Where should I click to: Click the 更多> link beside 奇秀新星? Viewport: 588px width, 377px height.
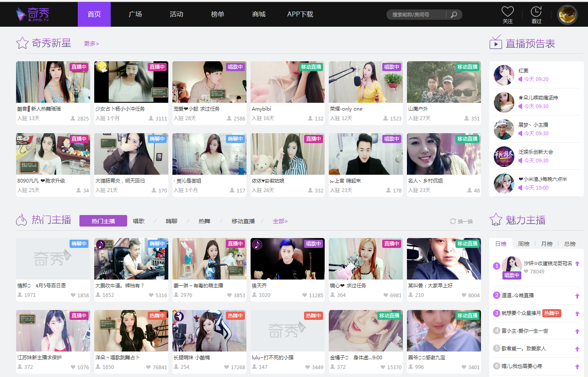pos(91,44)
